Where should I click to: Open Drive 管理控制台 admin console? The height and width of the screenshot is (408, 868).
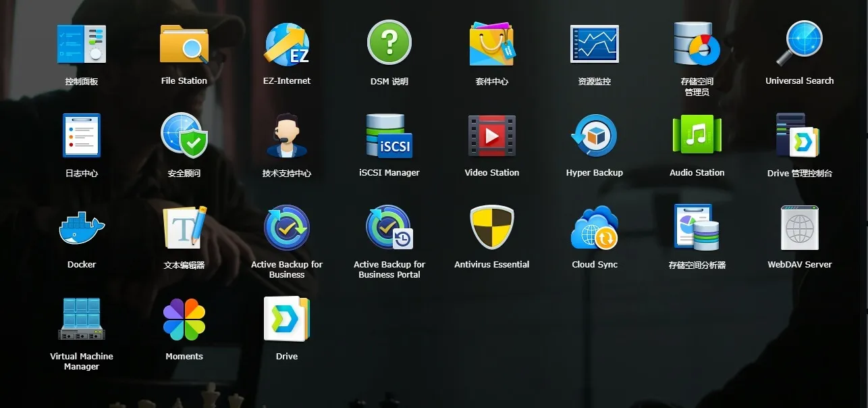pyautogui.click(x=797, y=136)
